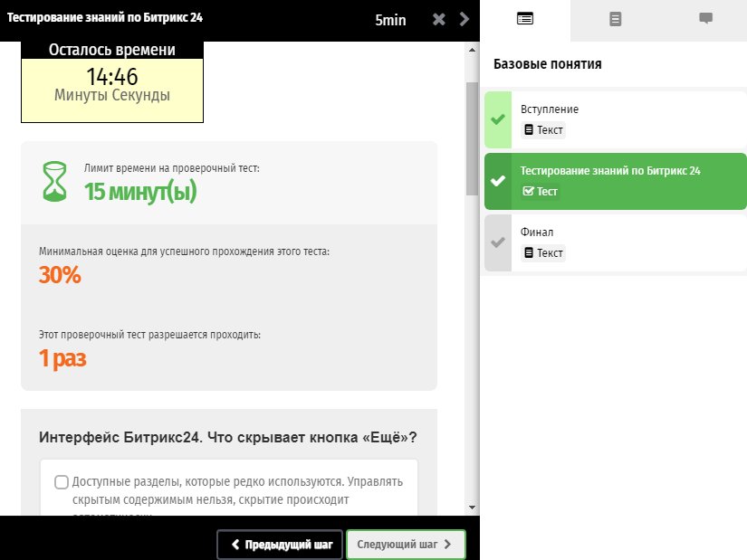747x560 pixels.
Task: Click the gray checkmark beside 'Финал'
Action: pyautogui.click(x=497, y=242)
